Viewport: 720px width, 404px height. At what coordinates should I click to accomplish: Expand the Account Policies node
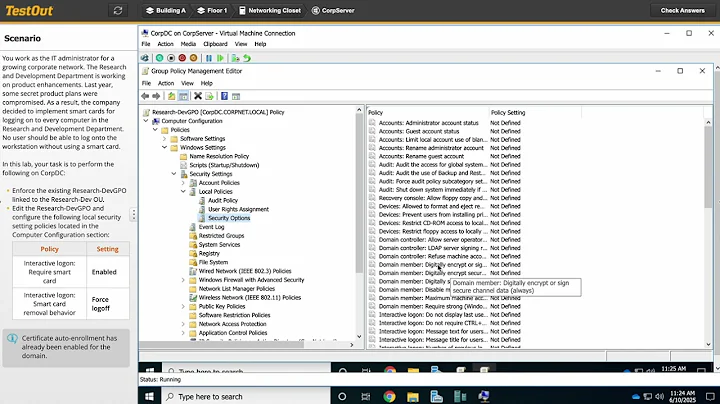click(x=183, y=182)
